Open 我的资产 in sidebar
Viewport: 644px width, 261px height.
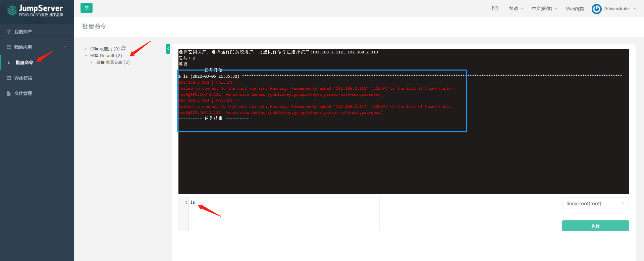click(x=37, y=32)
